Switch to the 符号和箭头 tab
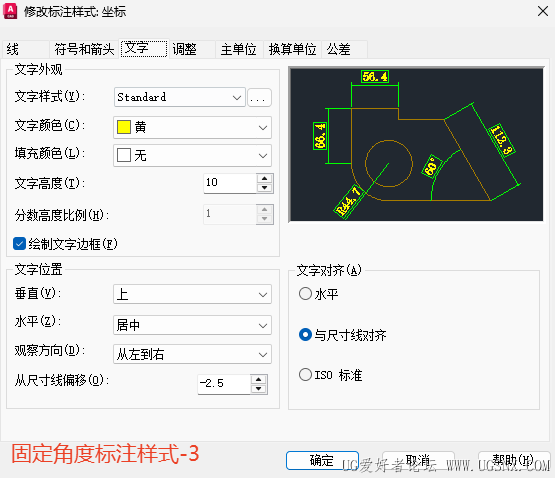The width and height of the screenshot is (555, 478). 84,49
